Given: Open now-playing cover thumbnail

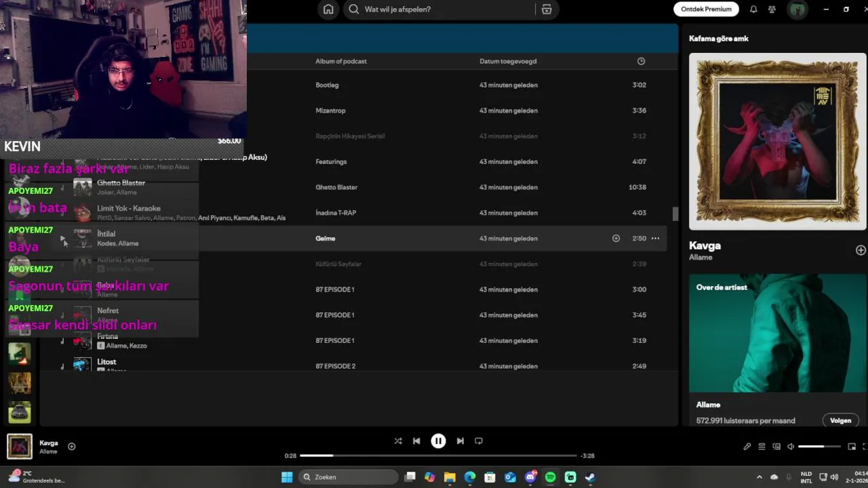Looking at the screenshot, I should pos(20,446).
